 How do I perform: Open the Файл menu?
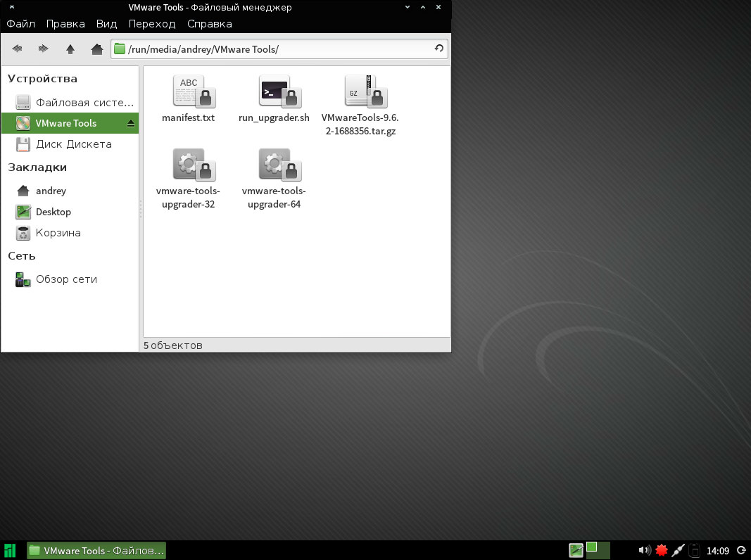click(x=21, y=24)
